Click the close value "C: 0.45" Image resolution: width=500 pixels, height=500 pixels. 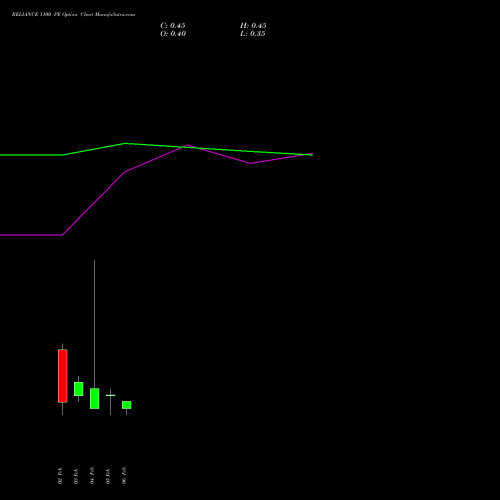pos(173,26)
